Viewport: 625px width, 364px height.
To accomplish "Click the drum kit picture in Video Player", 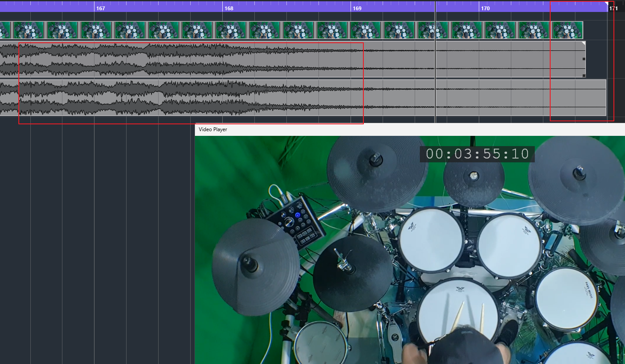I will tap(410, 250).
